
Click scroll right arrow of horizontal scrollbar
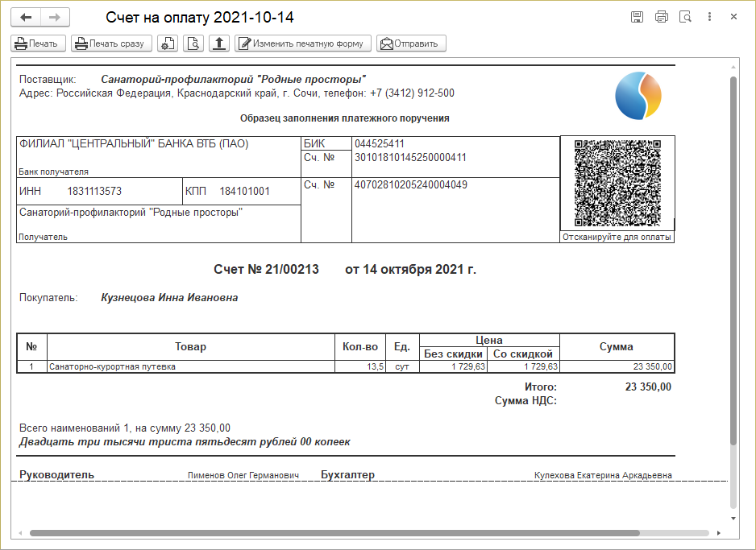coord(718,533)
